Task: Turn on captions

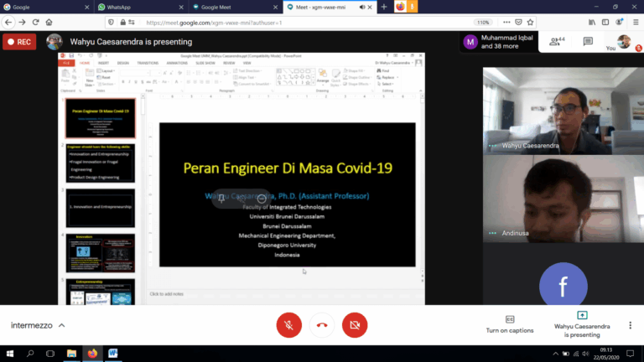Action: 510,324
